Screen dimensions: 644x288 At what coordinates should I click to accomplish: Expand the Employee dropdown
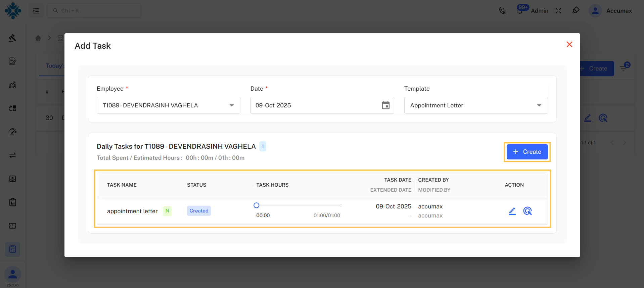[x=231, y=105]
